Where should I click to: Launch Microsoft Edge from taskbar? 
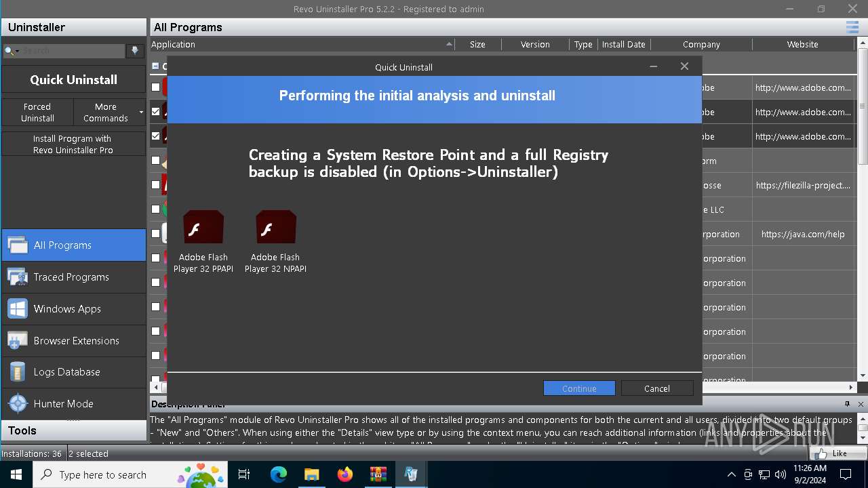pos(279,474)
